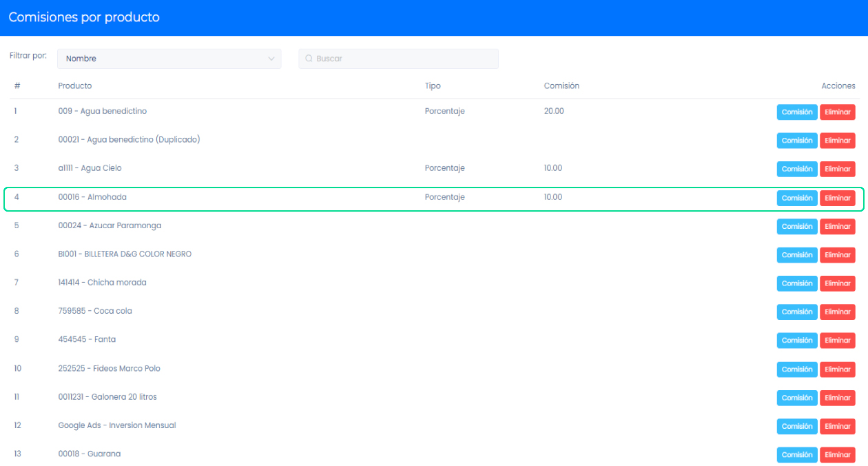Remove Google Ads - Inversion Mensual

pyautogui.click(x=837, y=426)
